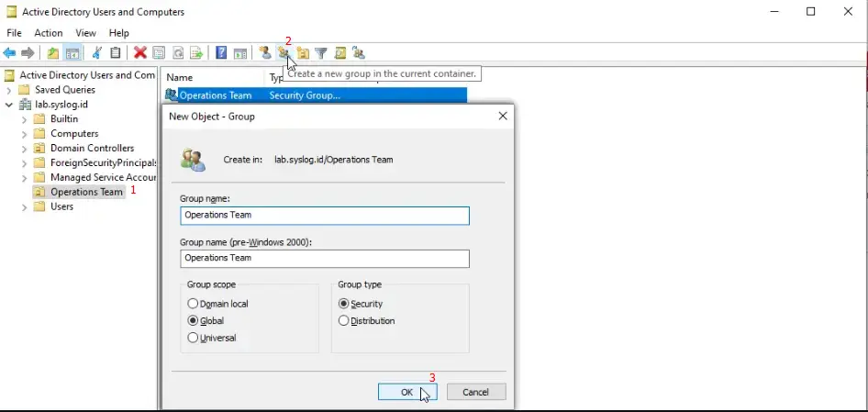Select Universal group scope

[193, 338]
